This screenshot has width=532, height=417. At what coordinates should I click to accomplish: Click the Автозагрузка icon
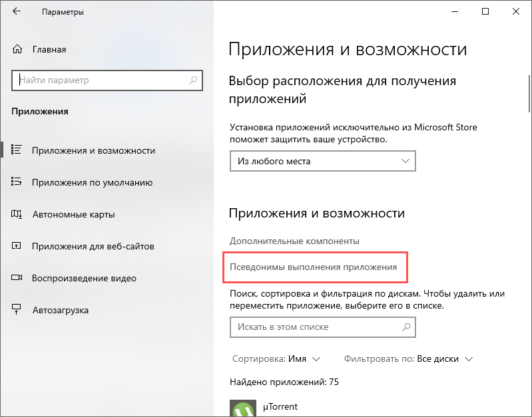coord(16,309)
